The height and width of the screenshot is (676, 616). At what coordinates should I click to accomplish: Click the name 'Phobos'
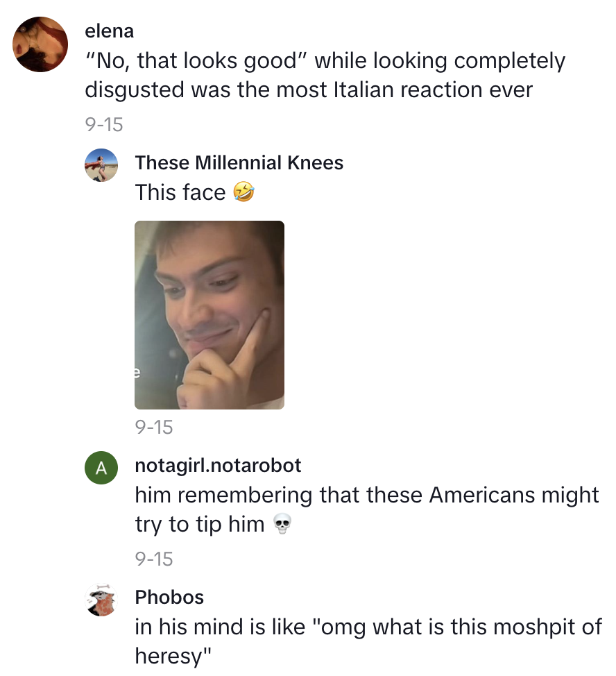click(169, 597)
